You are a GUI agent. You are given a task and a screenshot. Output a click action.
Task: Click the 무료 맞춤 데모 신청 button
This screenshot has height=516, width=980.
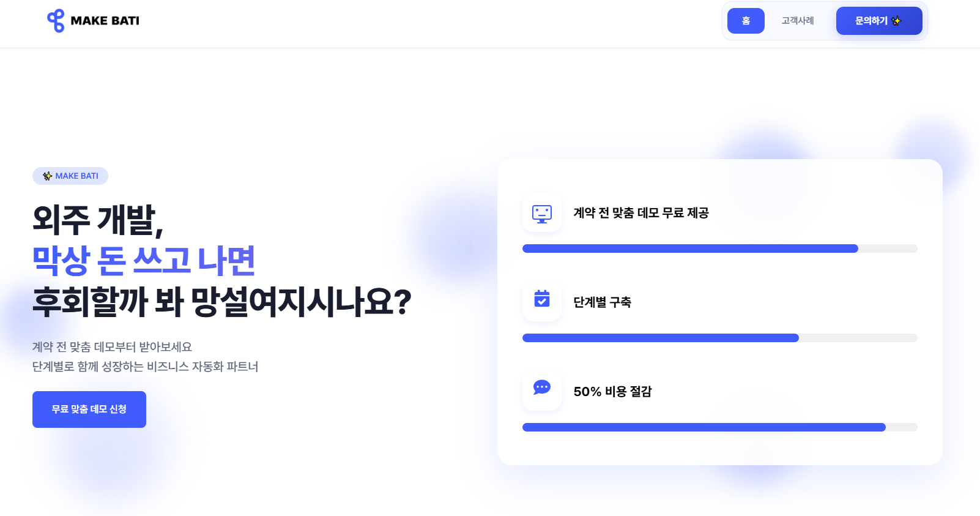pyautogui.click(x=89, y=409)
